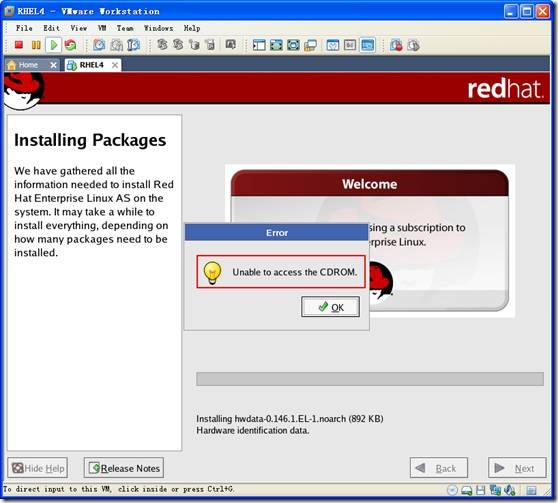Open the VM menu

click(x=102, y=28)
